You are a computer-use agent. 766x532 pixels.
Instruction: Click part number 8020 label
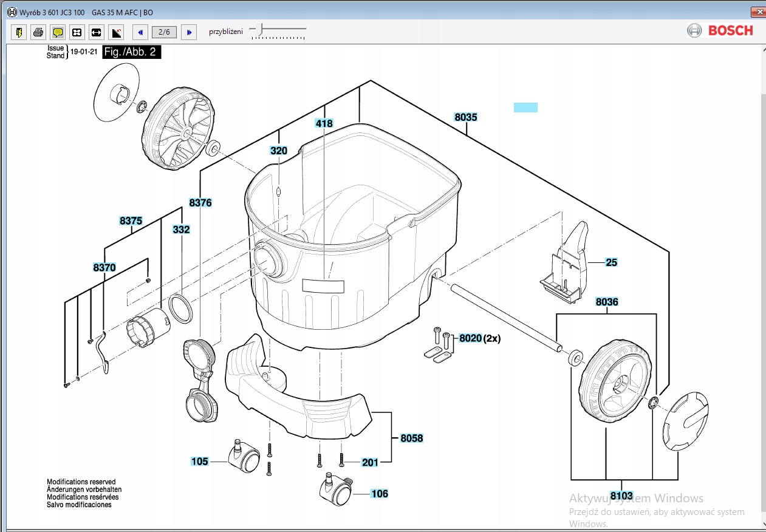point(470,338)
